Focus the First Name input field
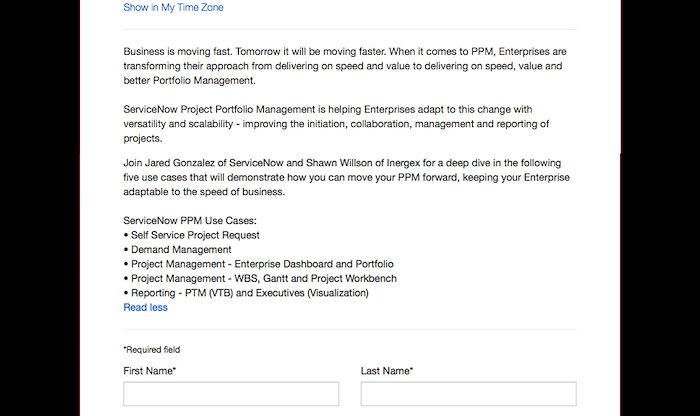Screen dimensions: 700x416 coord(231,394)
